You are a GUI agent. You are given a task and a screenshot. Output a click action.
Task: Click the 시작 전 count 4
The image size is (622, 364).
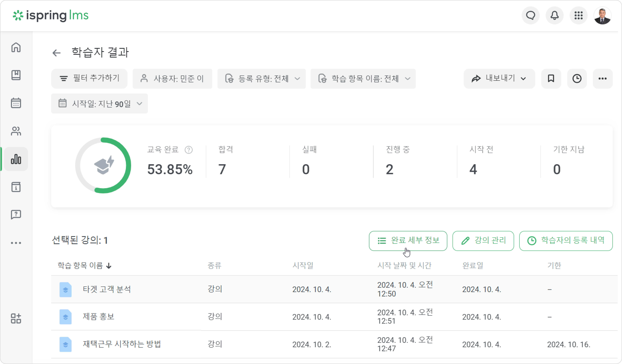pyautogui.click(x=473, y=170)
